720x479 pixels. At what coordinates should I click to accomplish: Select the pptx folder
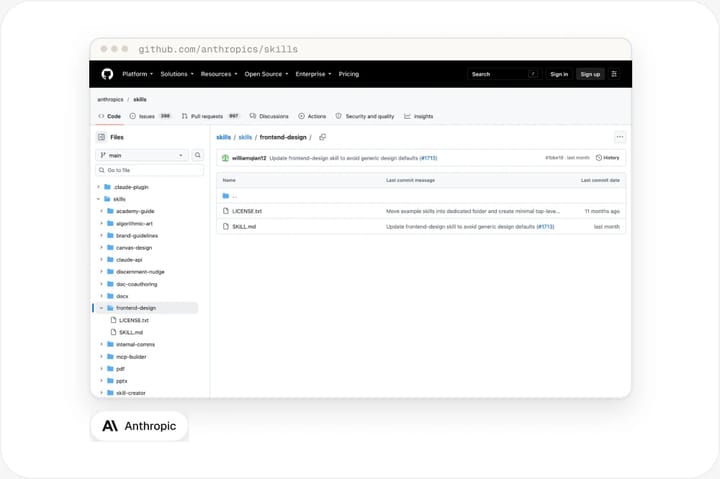(121, 381)
